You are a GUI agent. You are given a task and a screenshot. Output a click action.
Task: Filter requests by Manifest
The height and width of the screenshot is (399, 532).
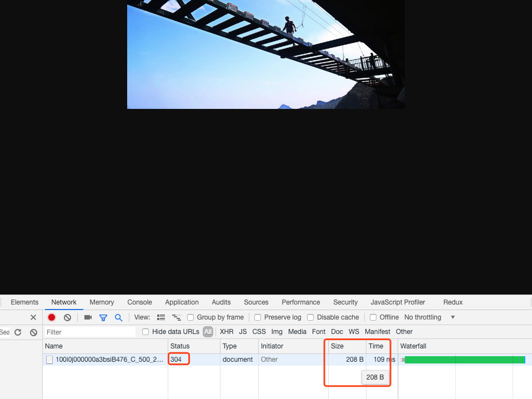pos(378,332)
